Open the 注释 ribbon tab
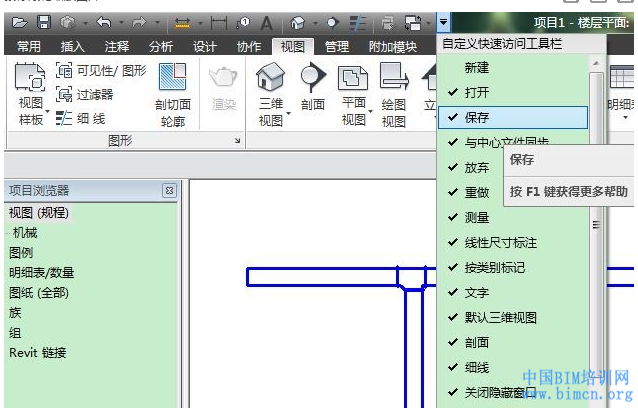This screenshot has height=408, width=638. click(x=117, y=46)
